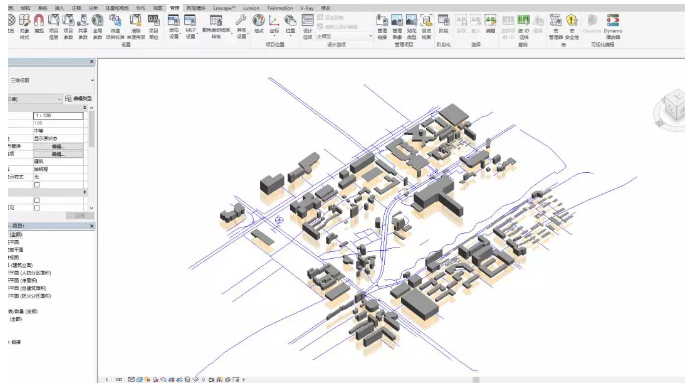691x390 pixels.
Task: Click the Object Styles icon
Action: click(25, 26)
